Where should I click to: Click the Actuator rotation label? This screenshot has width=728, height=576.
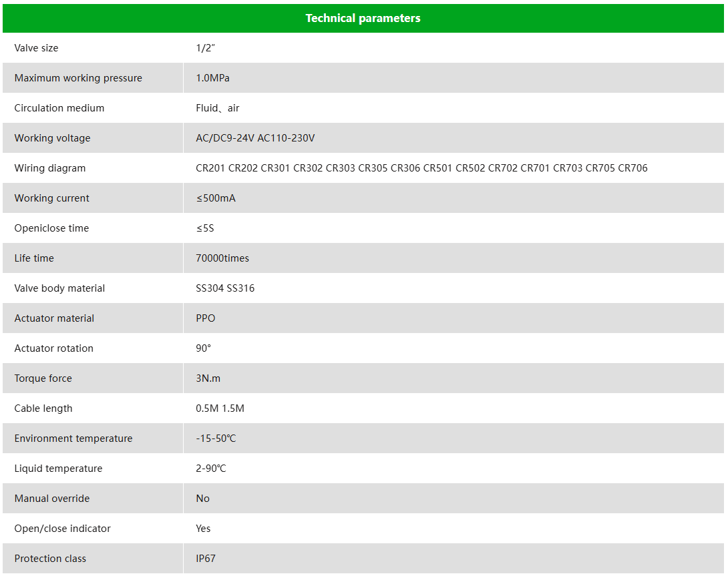pos(54,348)
